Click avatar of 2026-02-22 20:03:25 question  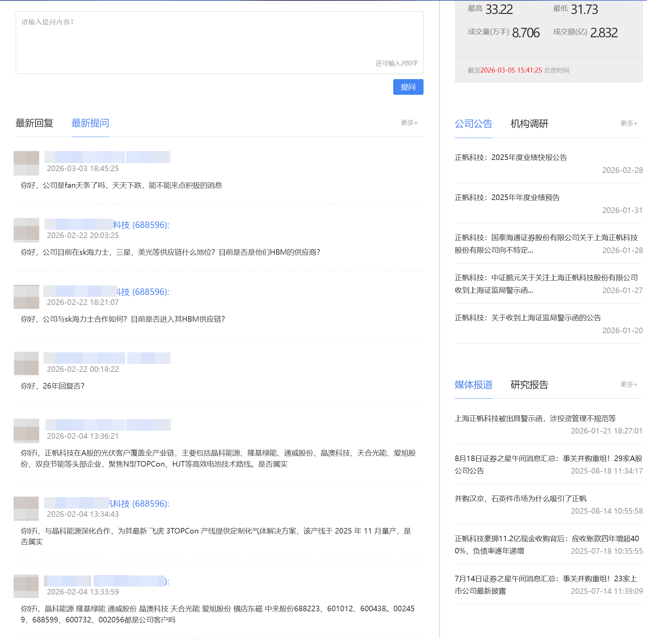click(26, 230)
